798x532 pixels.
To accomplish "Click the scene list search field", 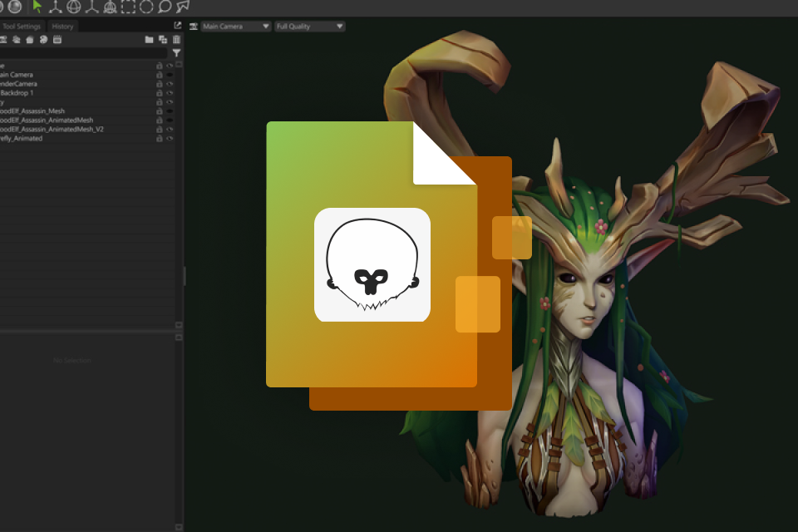I will click(x=83, y=53).
